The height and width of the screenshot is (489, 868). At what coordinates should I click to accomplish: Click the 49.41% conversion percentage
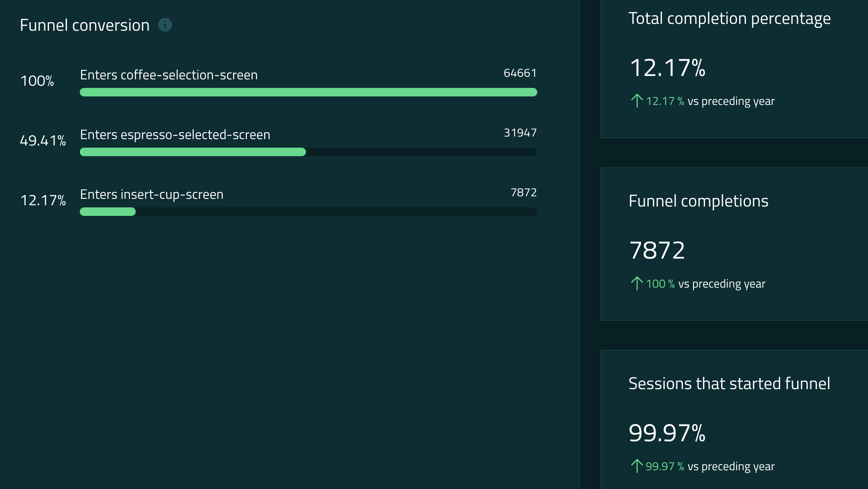click(43, 140)
